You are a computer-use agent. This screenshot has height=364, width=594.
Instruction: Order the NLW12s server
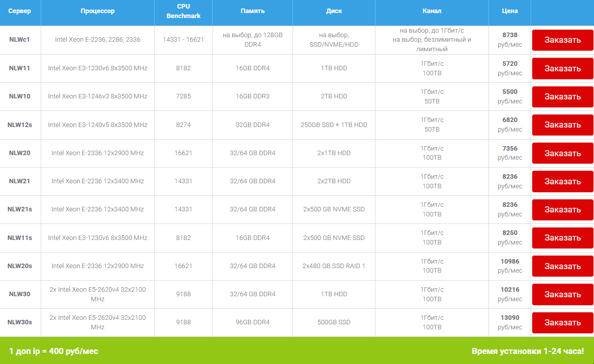(562, 125)
